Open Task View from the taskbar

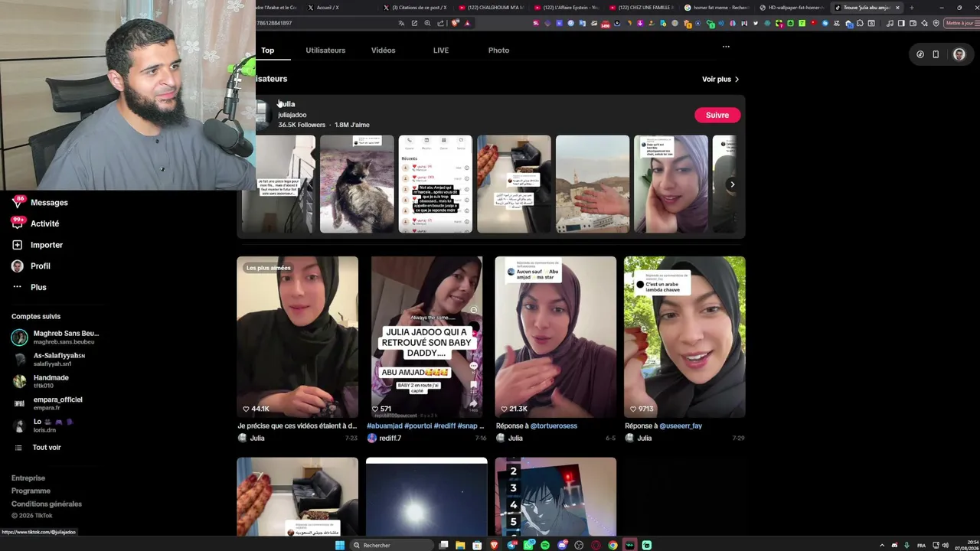pyautogui.click(x=443, y=545)
